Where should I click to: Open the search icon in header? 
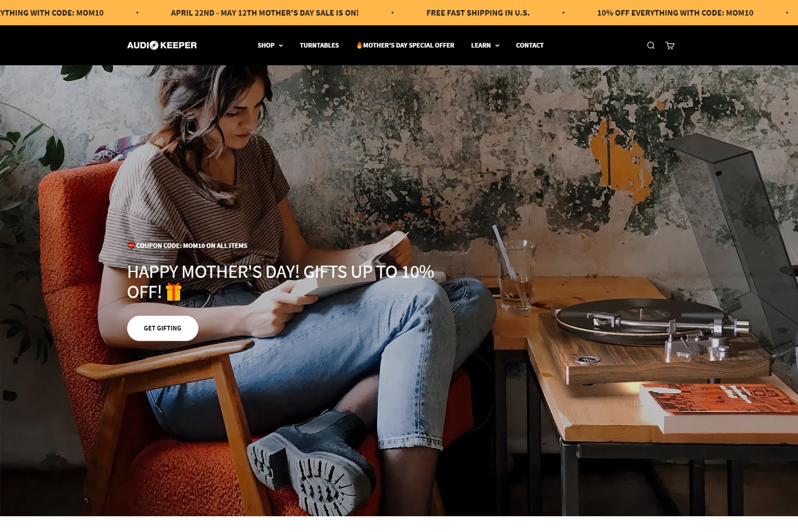[x=650, y=45]
